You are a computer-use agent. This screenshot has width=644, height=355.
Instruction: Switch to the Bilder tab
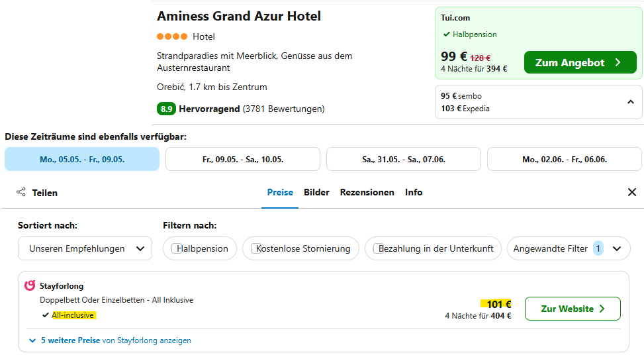(x=316, y=192)
